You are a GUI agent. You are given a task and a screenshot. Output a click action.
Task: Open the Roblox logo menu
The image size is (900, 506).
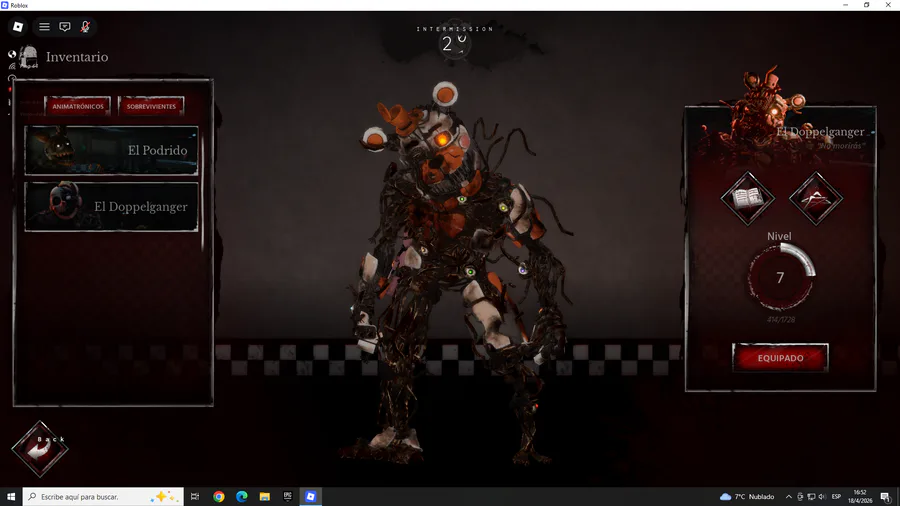pyautogui.click(x=18, y=26)
